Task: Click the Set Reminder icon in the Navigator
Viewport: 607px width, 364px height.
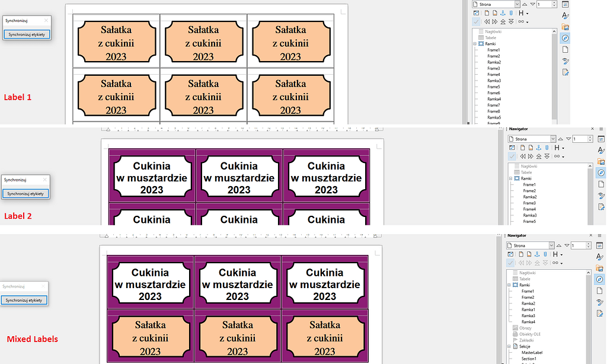Action: (x=511, y=12)
